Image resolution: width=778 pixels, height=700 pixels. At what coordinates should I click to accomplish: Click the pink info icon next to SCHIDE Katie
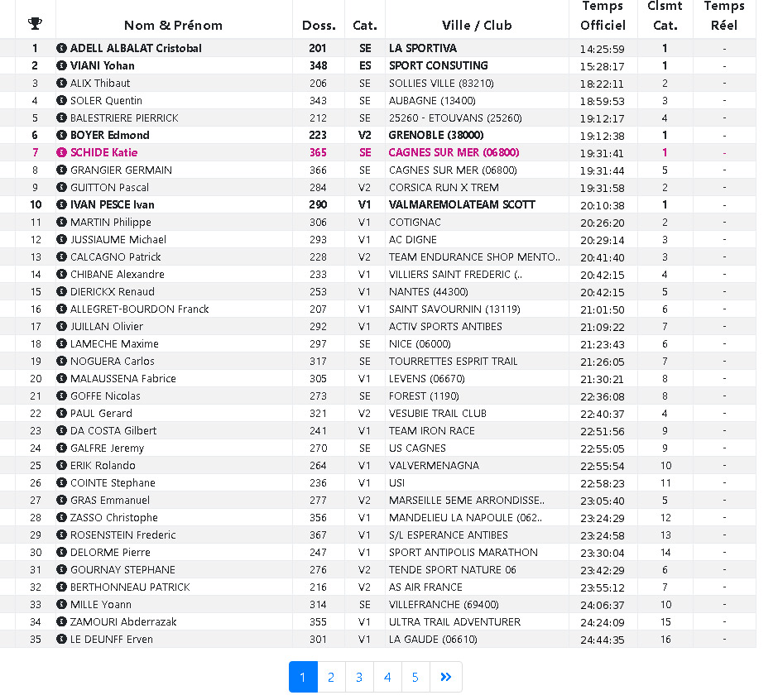[61, 152]
